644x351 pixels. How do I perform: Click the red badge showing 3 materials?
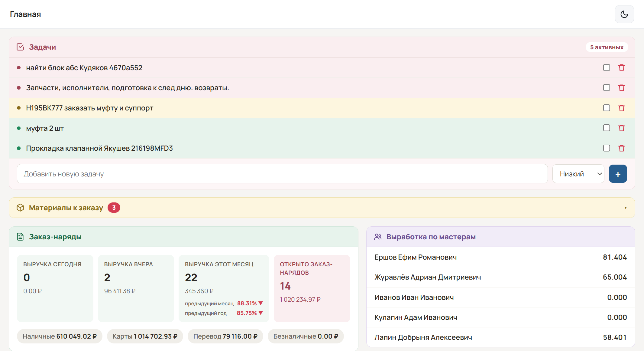(x=114, y=208)
